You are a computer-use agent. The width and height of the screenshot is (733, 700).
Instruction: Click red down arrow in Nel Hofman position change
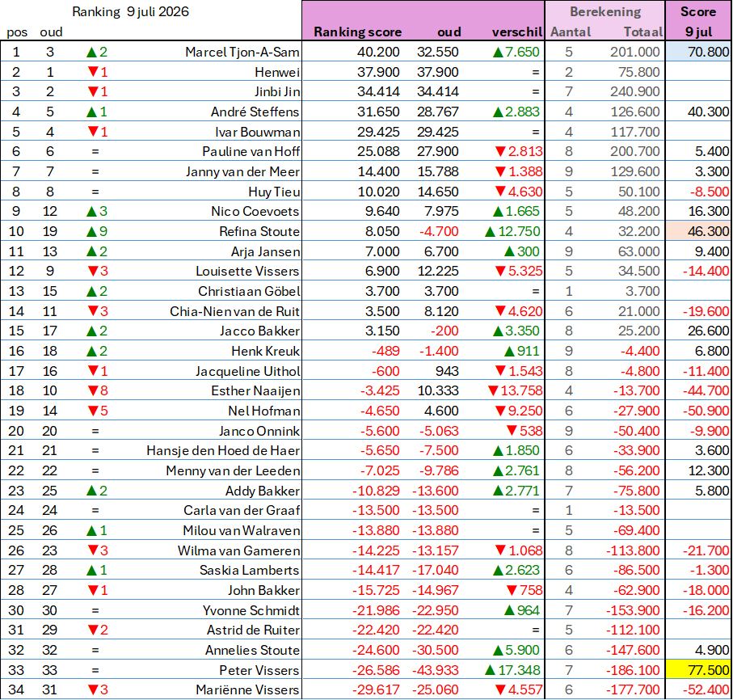[x=94, y=411]
